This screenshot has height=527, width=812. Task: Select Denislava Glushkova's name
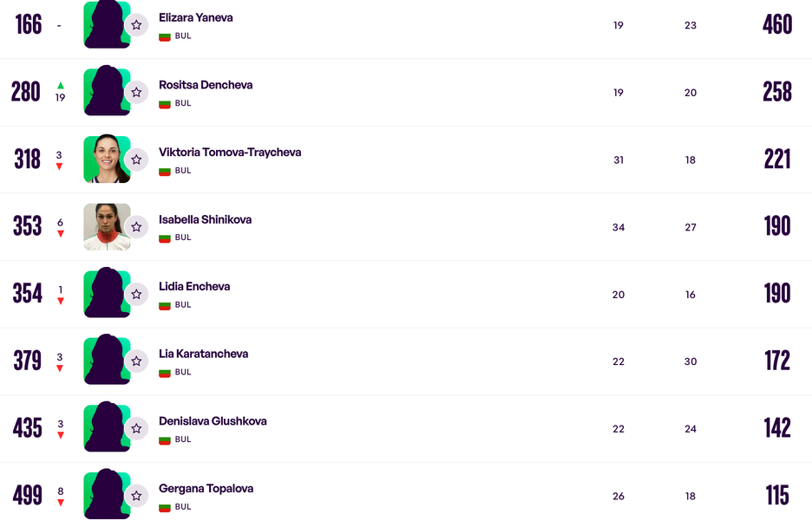(x=213, y=421)
